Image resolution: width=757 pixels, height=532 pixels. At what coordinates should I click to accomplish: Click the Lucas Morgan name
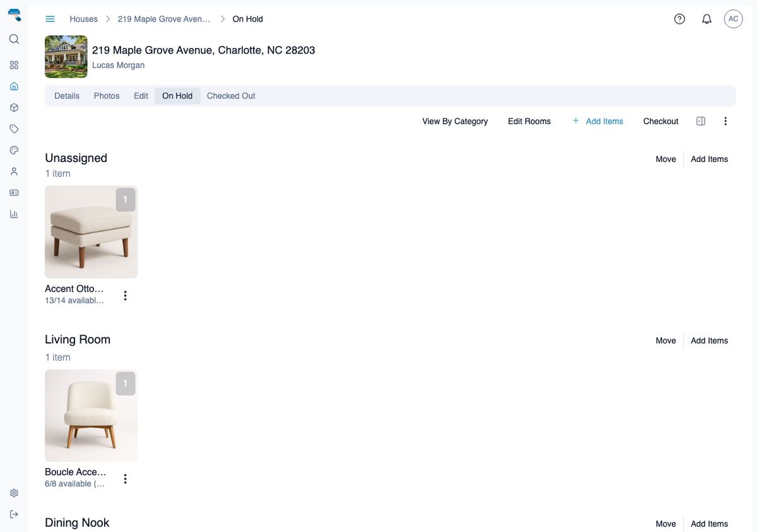pyautogui.click(x=118, y=65)
